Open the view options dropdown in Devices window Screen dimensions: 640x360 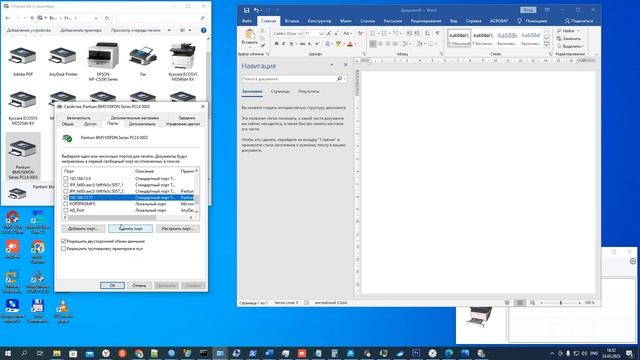(190, 30)
